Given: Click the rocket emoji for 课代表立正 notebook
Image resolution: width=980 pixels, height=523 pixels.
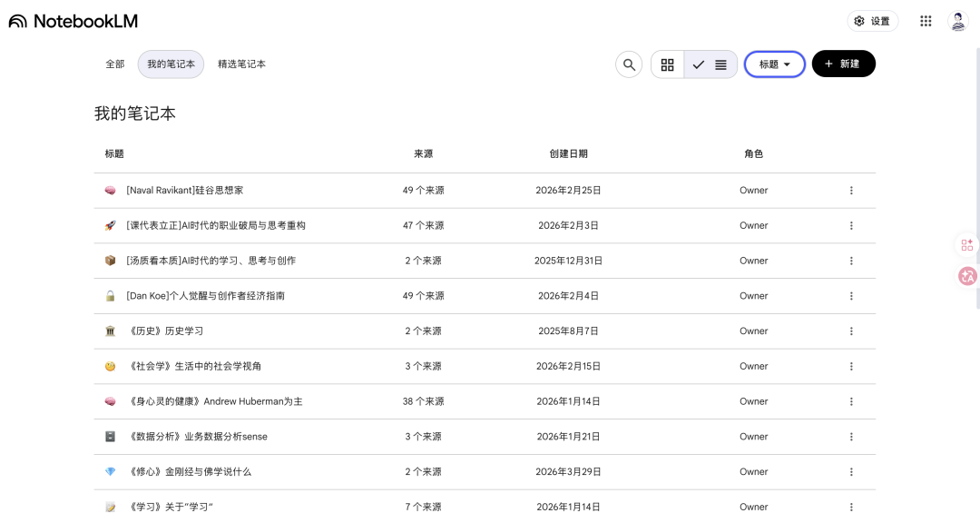Looking at the screenshot, I should coord(110,225).
